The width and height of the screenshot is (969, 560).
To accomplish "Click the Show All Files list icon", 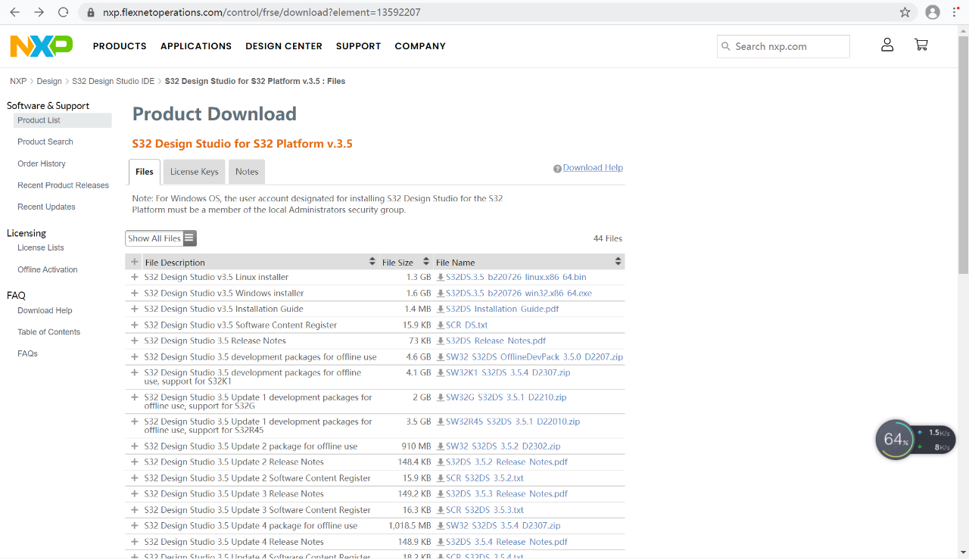I will [x=189, y=238].
